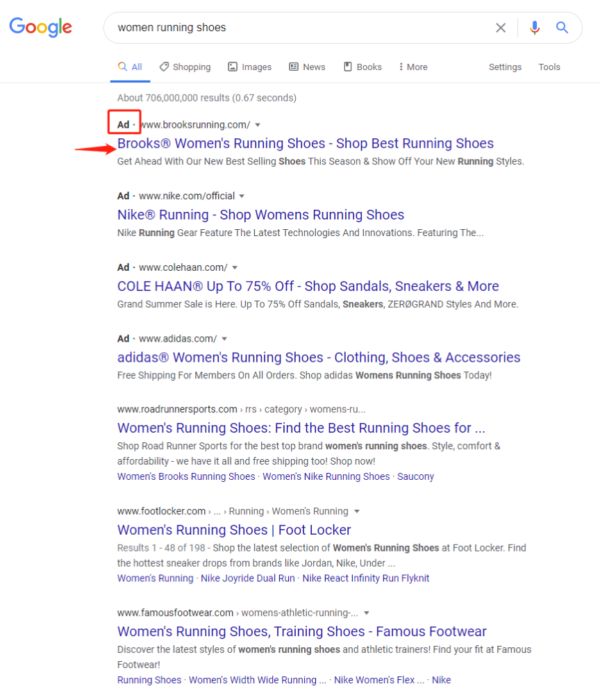Open the All results tab
The image size is (600, 700).
click(x=130, y=67)
